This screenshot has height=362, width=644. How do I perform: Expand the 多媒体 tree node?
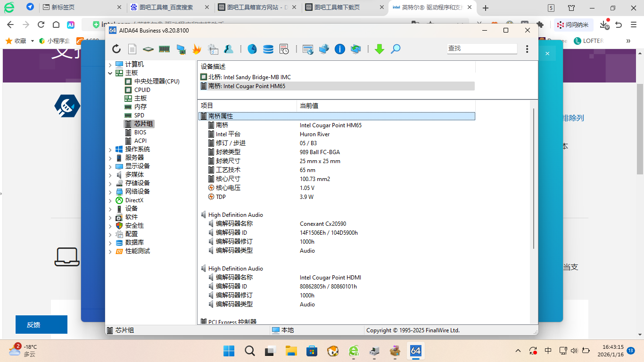[x=110, y=175]
